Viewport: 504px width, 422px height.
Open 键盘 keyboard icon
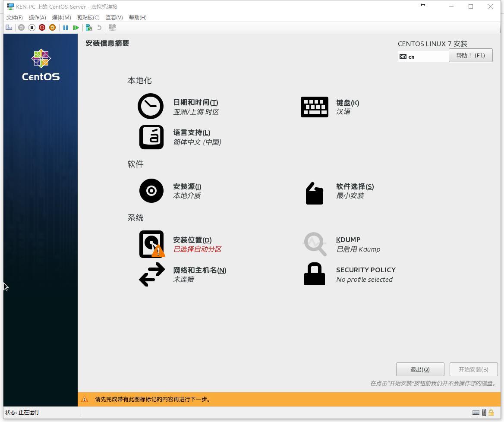coord(315,107)
